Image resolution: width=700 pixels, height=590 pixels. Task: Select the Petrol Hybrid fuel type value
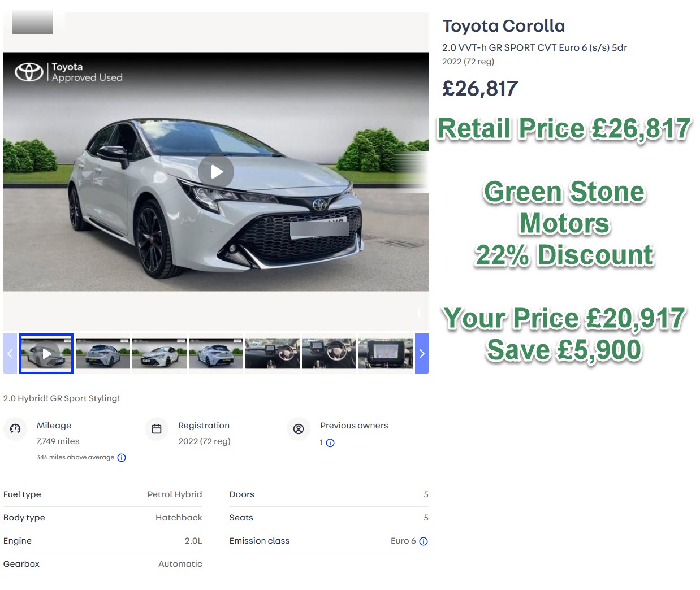click(175, 494)
